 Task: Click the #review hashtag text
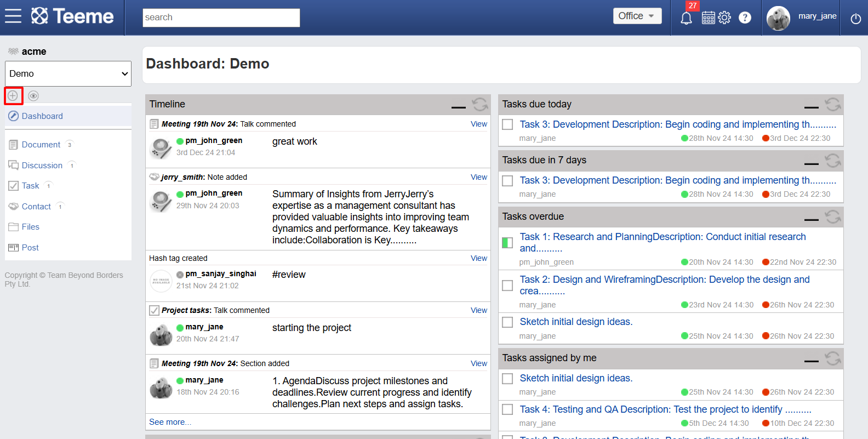(x=289, y=275)
